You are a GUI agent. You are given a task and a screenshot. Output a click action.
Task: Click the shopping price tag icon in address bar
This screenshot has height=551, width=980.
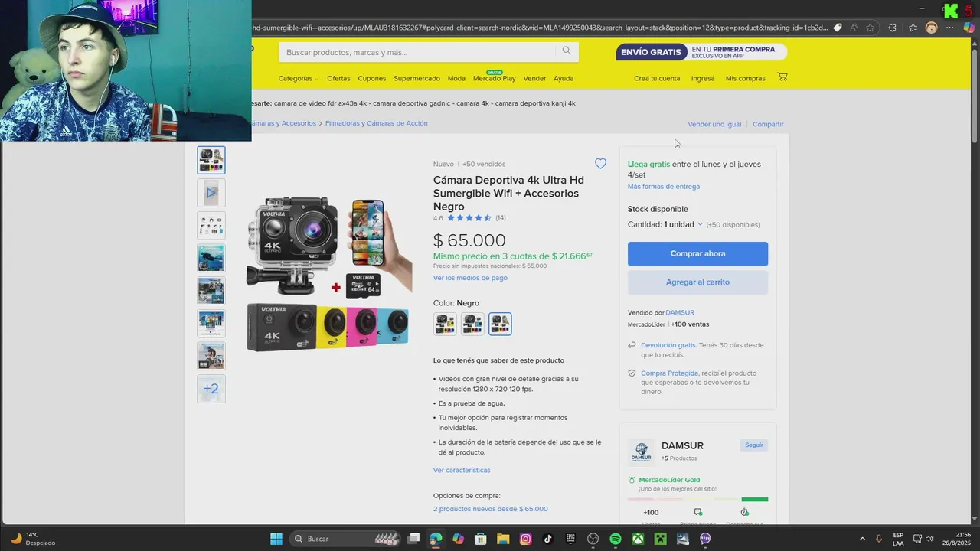tap(838, 28)
